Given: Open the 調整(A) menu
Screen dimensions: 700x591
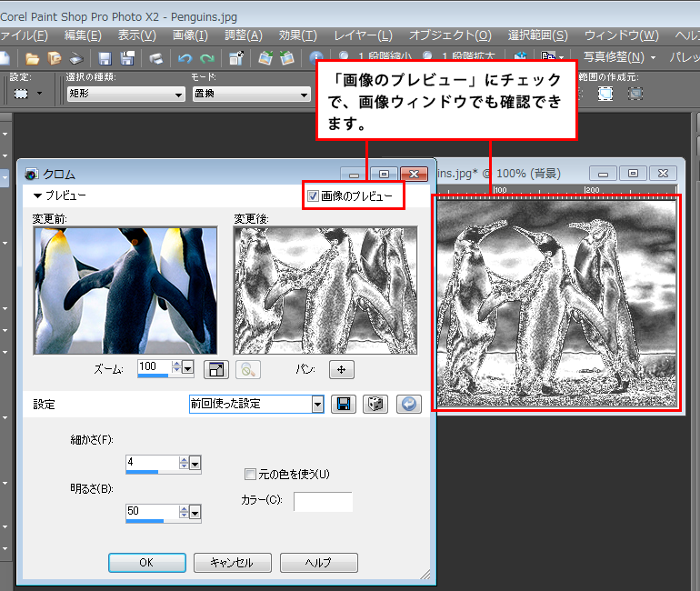Looking at the screenshot, I should coord(244,35).
